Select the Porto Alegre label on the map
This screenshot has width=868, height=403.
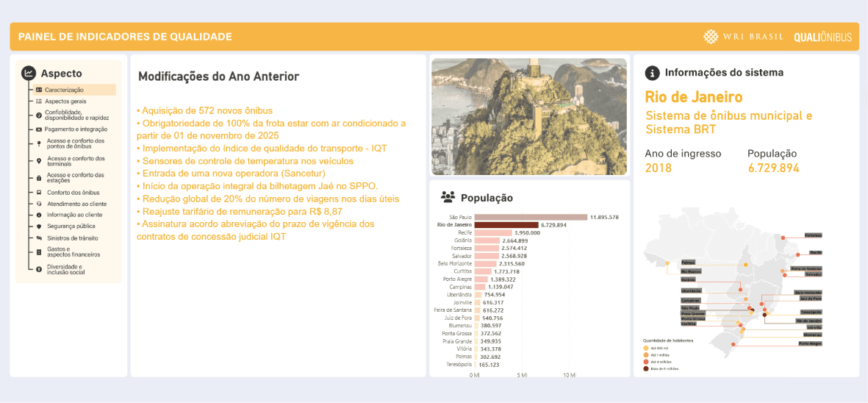pos(811,343)
